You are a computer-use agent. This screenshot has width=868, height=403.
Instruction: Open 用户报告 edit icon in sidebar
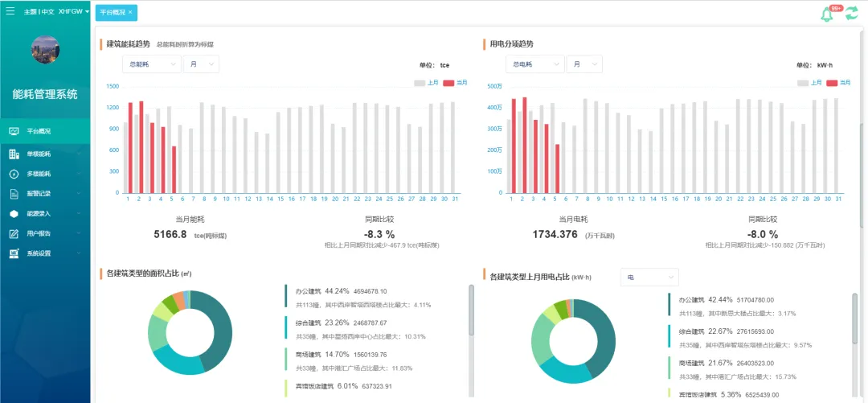tap(14, 234)
